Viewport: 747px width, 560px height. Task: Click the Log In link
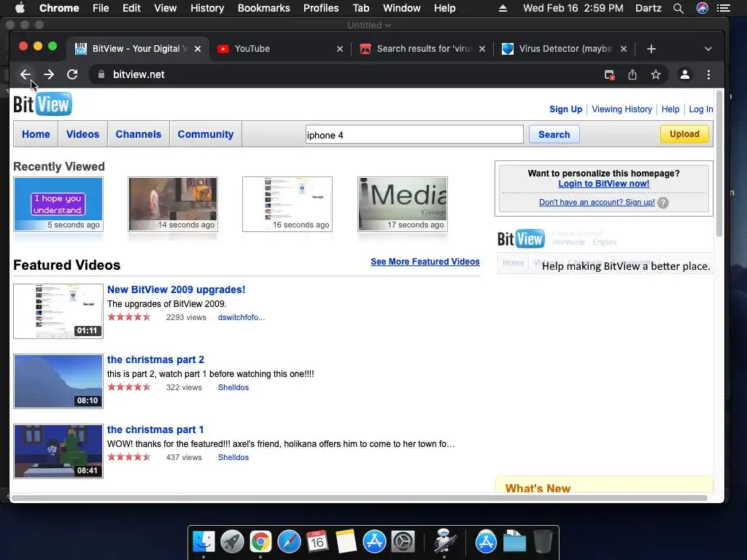click(x=701, y=109)
